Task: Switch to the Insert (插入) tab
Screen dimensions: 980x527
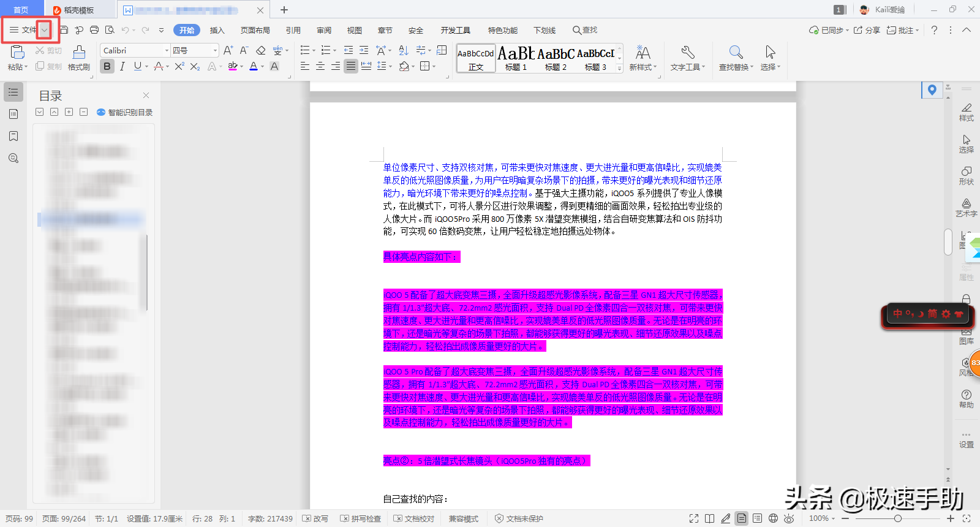Action: [x=217, y=30]
